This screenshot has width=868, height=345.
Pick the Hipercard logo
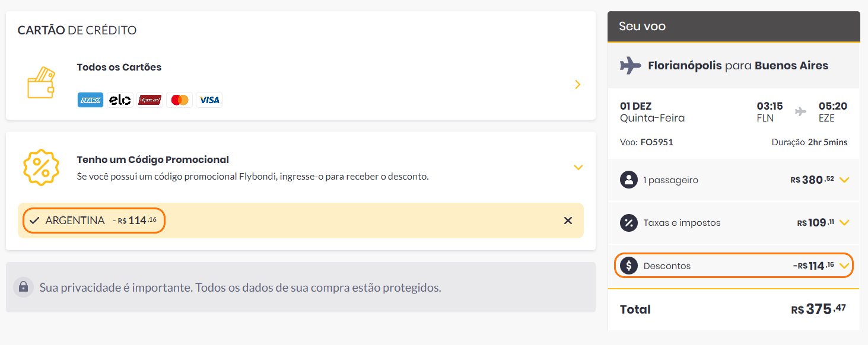point(150,100)
